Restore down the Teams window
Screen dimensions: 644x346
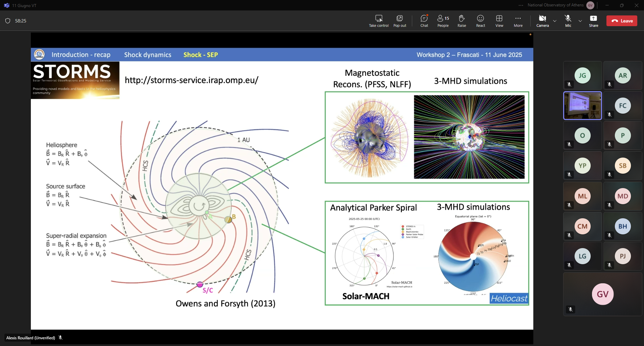pyautogui.click(x=622, y=5)
